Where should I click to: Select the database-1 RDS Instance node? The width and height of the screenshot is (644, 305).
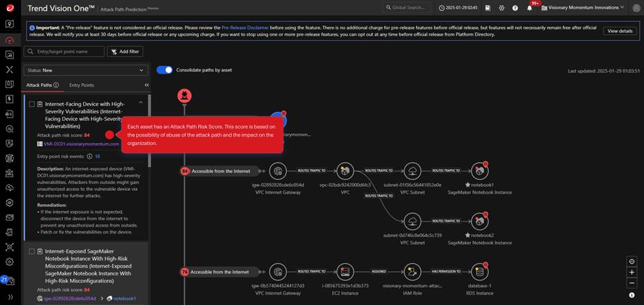pyautogui.click(x=480, y=271)
